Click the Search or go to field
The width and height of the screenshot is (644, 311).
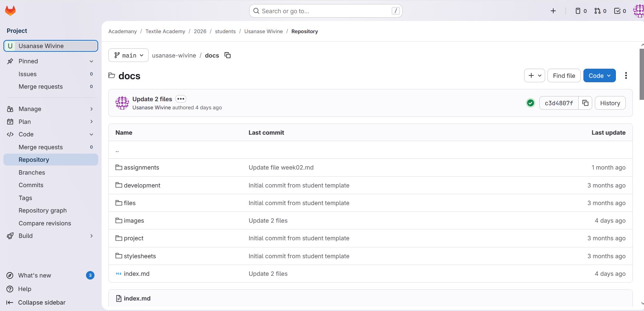click(x=325, y=11)
